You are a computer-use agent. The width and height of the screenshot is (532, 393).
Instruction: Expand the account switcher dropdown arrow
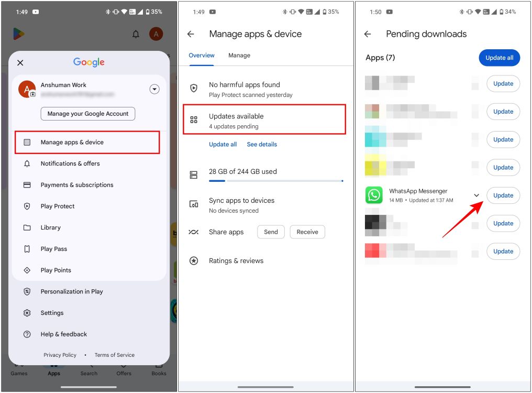(154, 89)
